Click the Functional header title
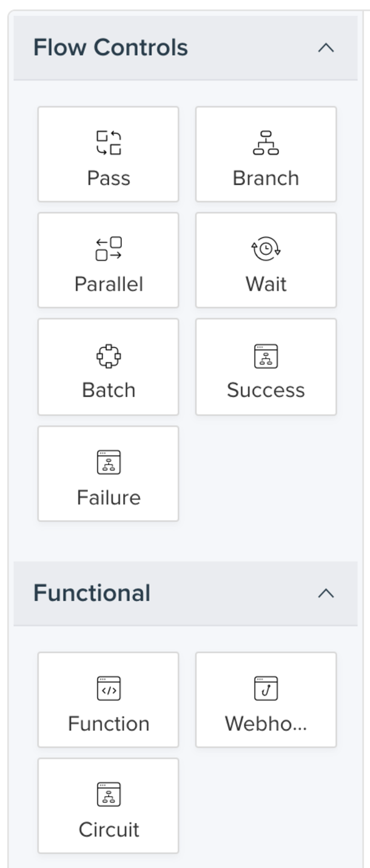The width and height of the screenshot is (370, 868). (x=92, y=593)
